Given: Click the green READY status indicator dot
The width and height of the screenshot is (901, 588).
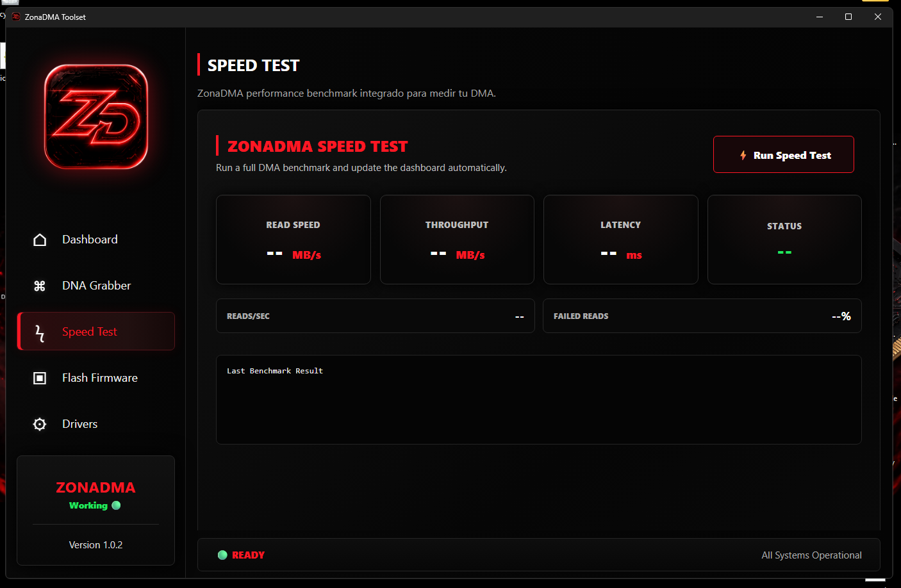Looking at the screenshot, I should coord(222,555).
